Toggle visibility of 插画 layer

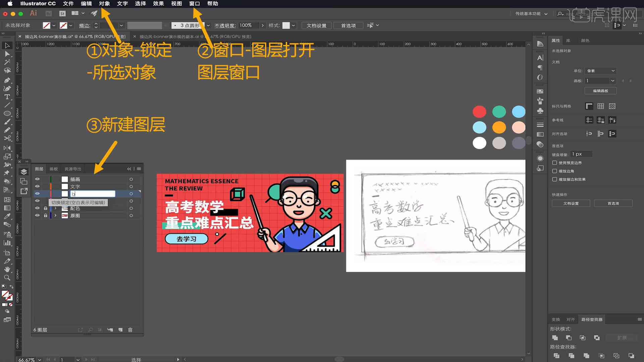38,179
